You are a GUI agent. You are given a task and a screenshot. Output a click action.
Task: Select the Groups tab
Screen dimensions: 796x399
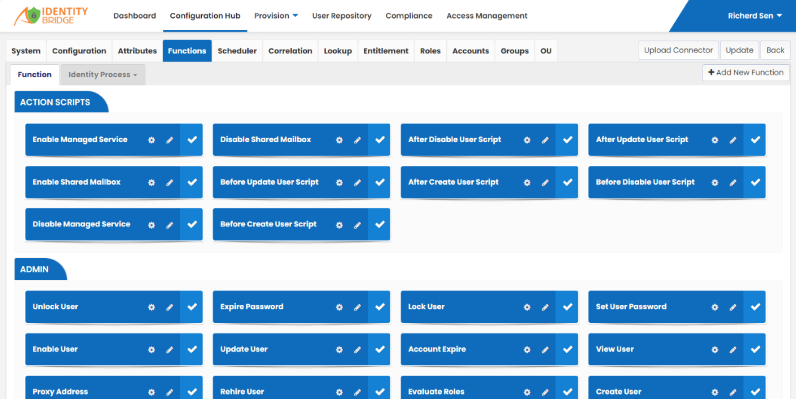point(514,51)
